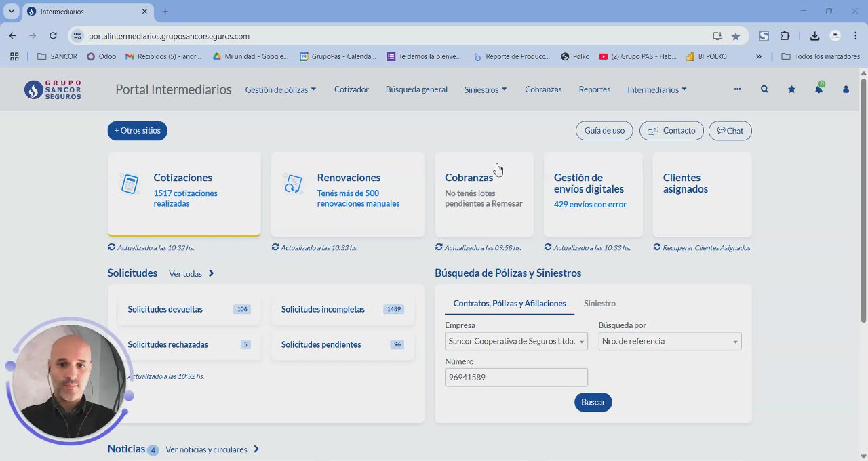Viewport: 868px width, 461px height.
Task: Open Cobranzas summary card
Action: tap(484, 195)
